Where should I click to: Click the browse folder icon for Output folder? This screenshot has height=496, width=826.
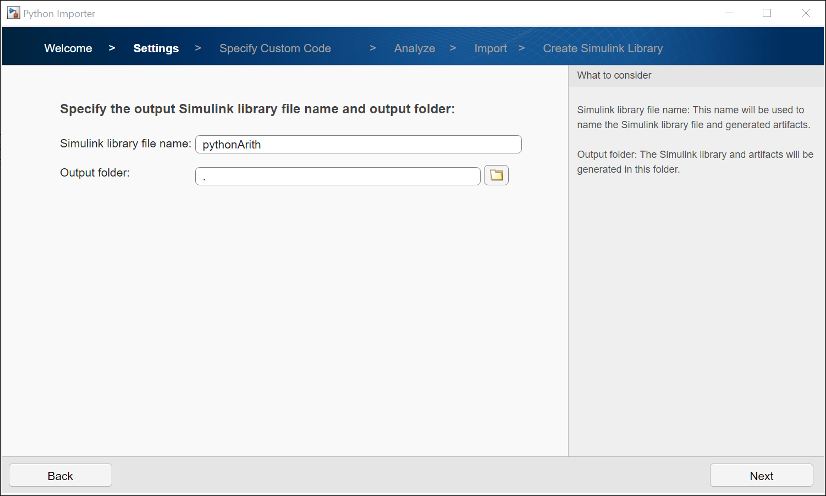(496, 176)
